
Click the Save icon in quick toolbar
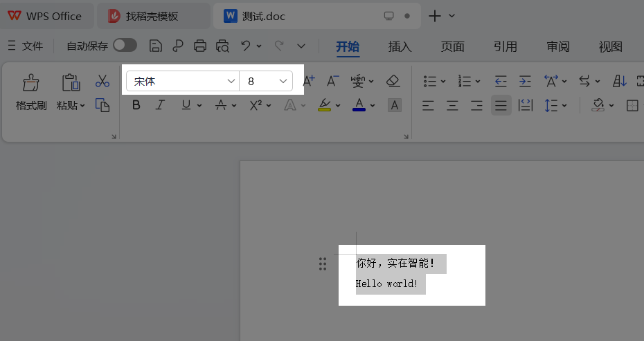(x=156, y=46)
